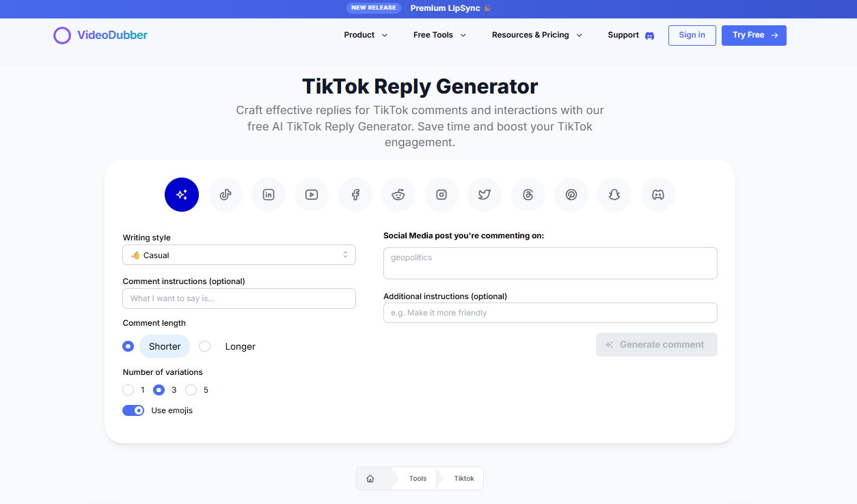Click the NEW RELEASE badge
Viewport: 857px width, 504px height.
374,8
